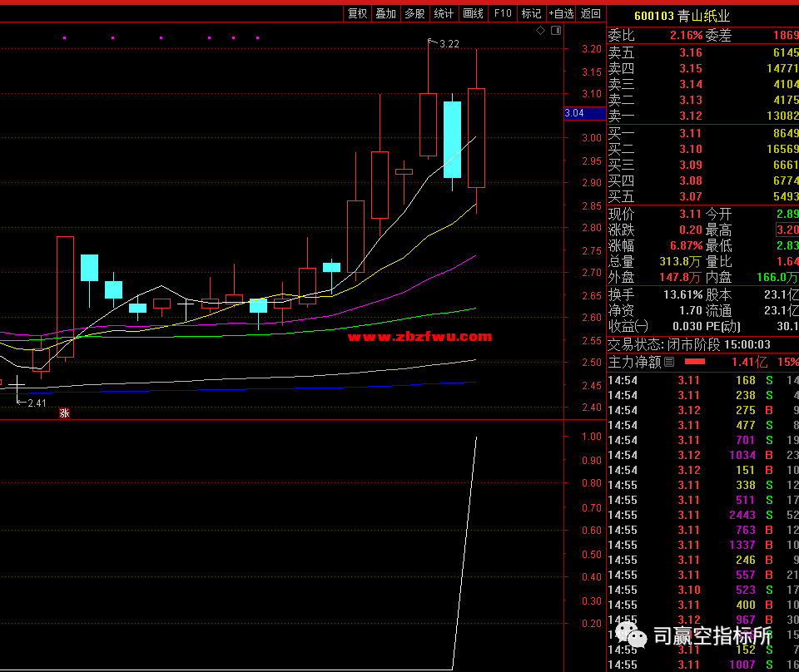Select the 买四 price 3.08
The width and height of the screenshot is (799, 672).
coord(691,180)
